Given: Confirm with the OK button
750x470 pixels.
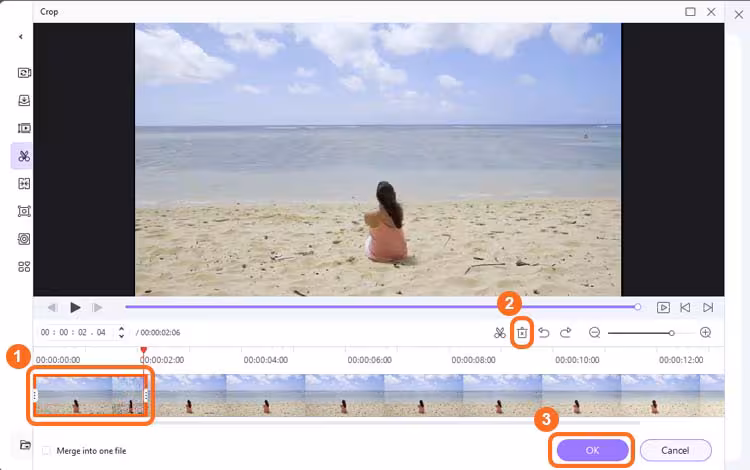Looking at the screenshot, I should (x=592, y=450).
